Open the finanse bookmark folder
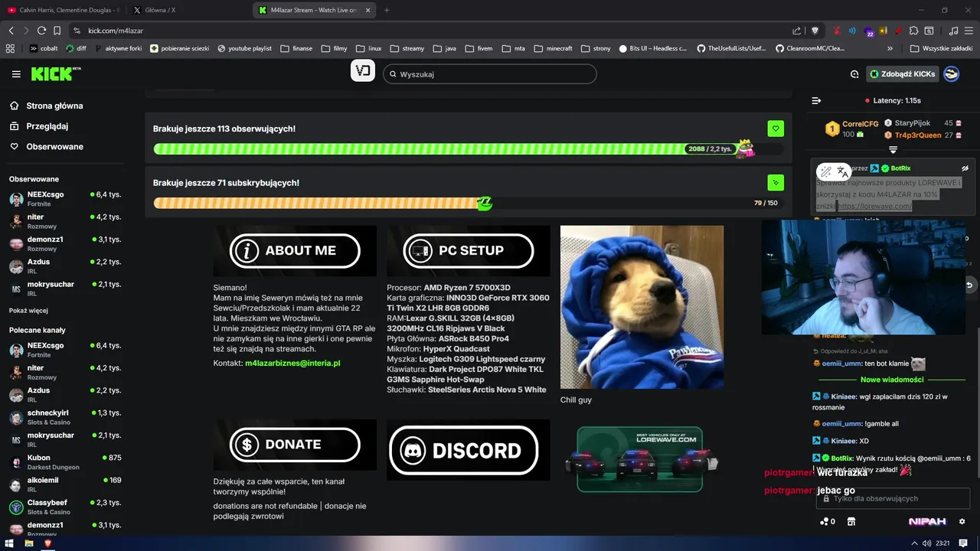Image resolution: width=980 pixels, height=551 pixels. 296,48
